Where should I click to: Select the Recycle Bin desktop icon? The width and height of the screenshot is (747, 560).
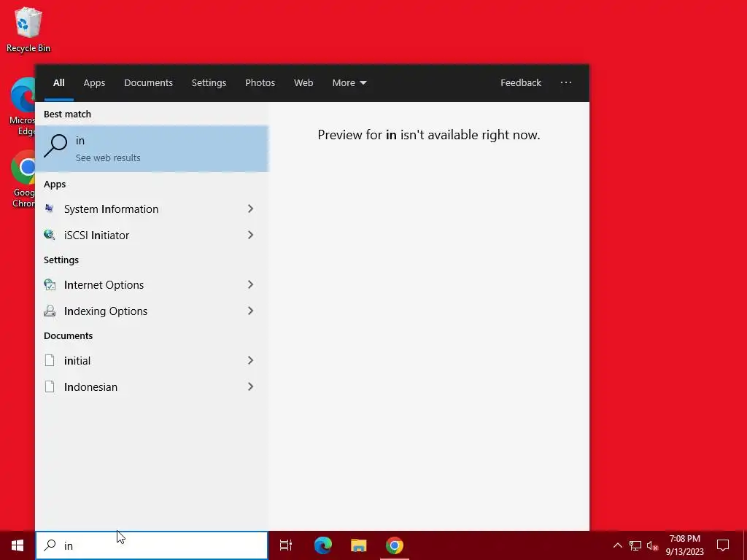(x=28, y=29)
